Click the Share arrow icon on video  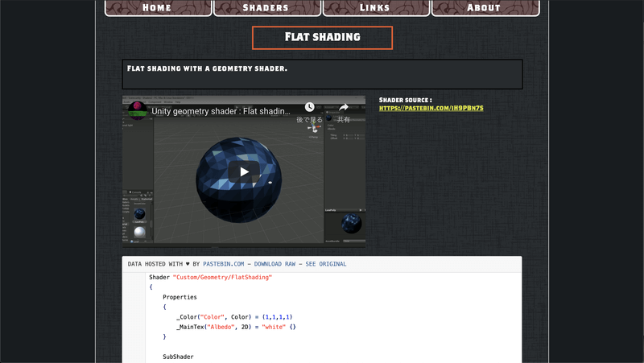click(344, 107)
